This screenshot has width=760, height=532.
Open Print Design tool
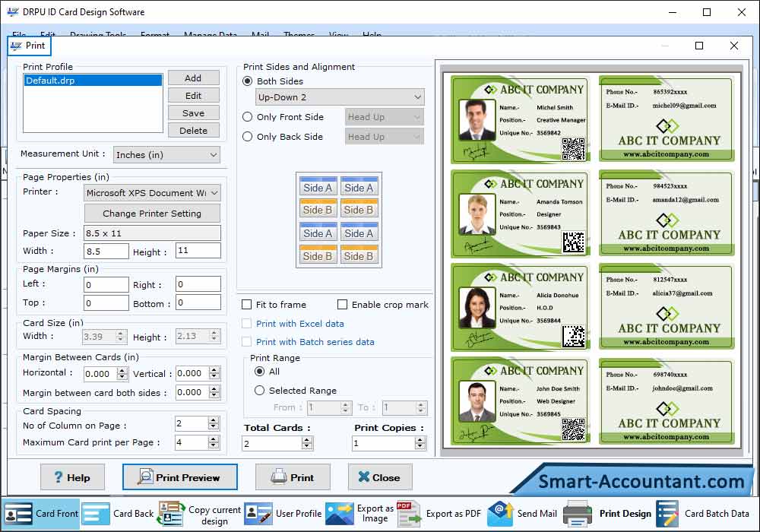(607, 514)
